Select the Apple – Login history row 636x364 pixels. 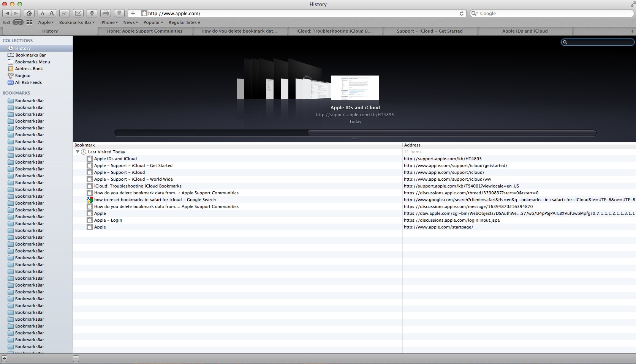click(x=354, y=220)
